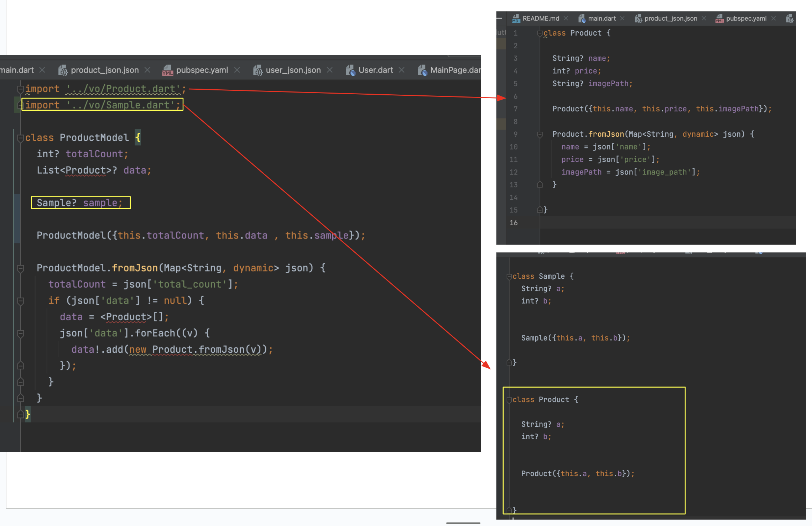812x526 pixels.
Task: Click the user_json.json file icon
Action: 257,70
